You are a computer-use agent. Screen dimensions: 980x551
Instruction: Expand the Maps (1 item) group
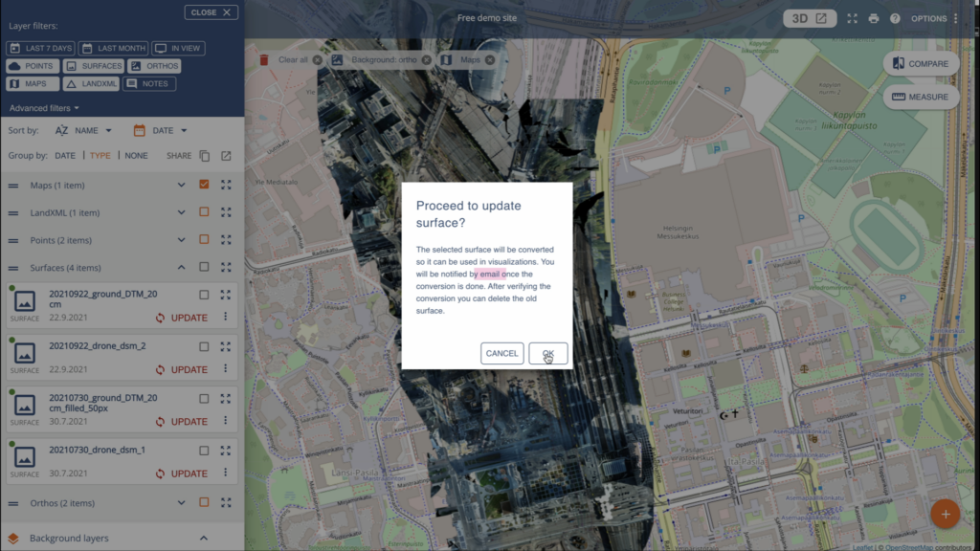pos(181,185)
